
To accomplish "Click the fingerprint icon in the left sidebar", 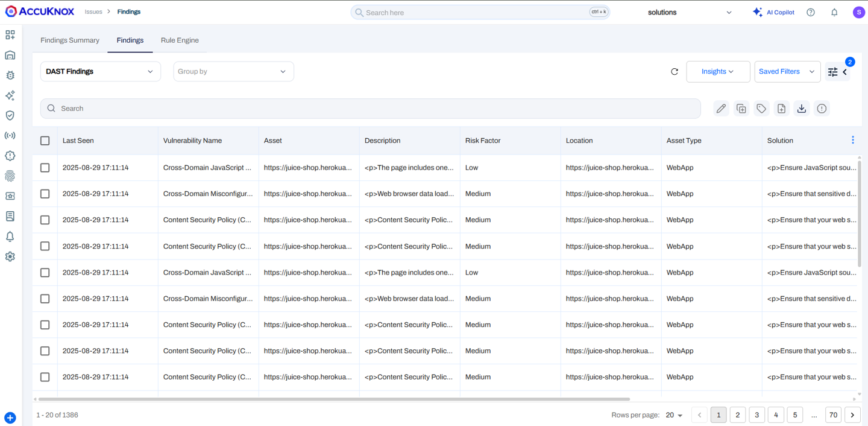I will (x=10, y=176).
